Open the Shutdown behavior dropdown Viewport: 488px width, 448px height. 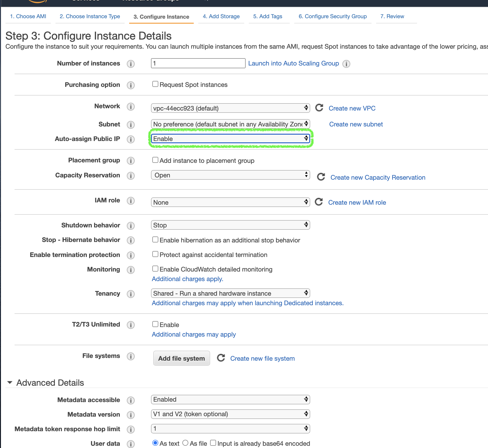click(x=230, y=225)
